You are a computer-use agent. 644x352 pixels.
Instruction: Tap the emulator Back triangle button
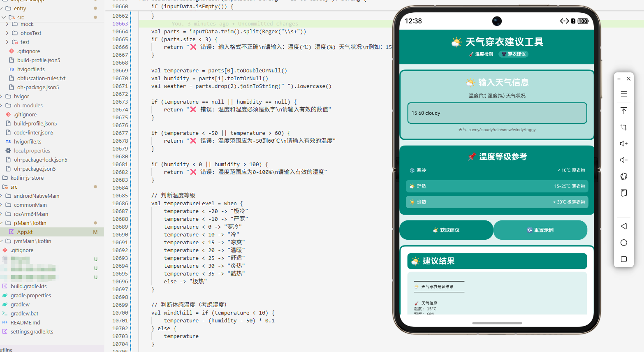(x=624, y=226)
